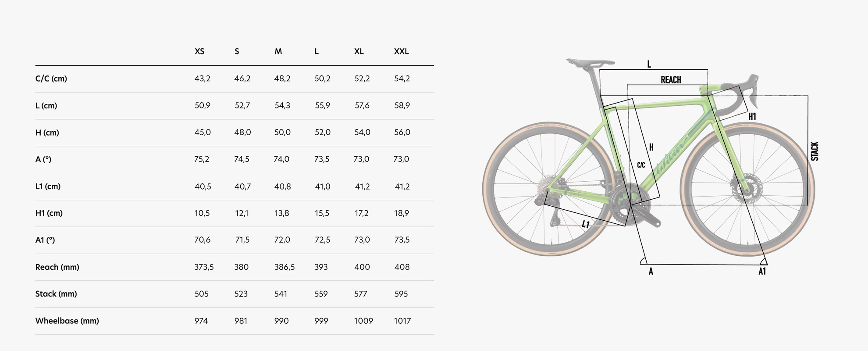This screenshot has width=868, height=351.
Task: Click the L1 chainstay label on diagram
Action: point(586,224)
